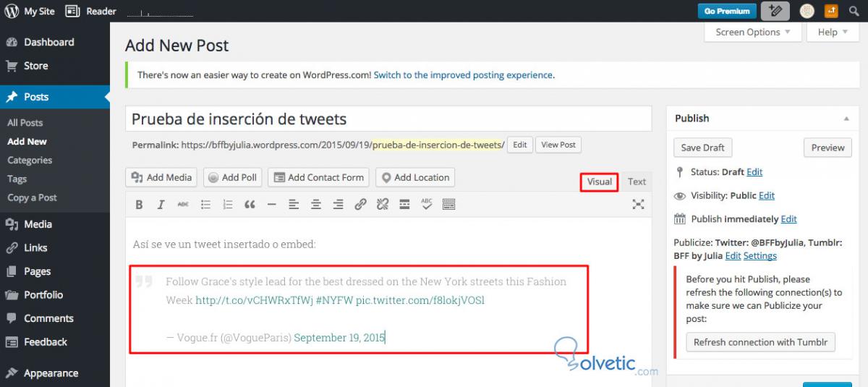Click the Bold formatting icon

click(139, 205)
